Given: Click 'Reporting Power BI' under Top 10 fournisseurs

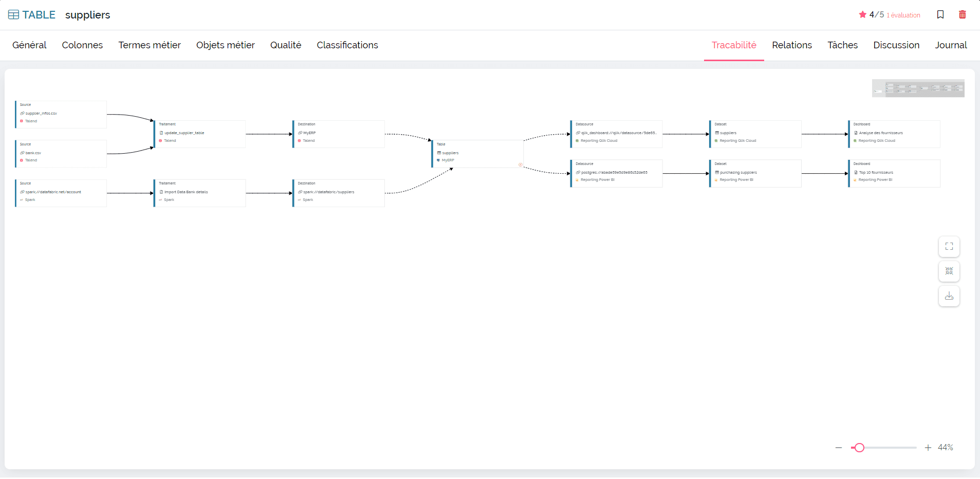Looking at the screenshot, I should coord(875,180).
